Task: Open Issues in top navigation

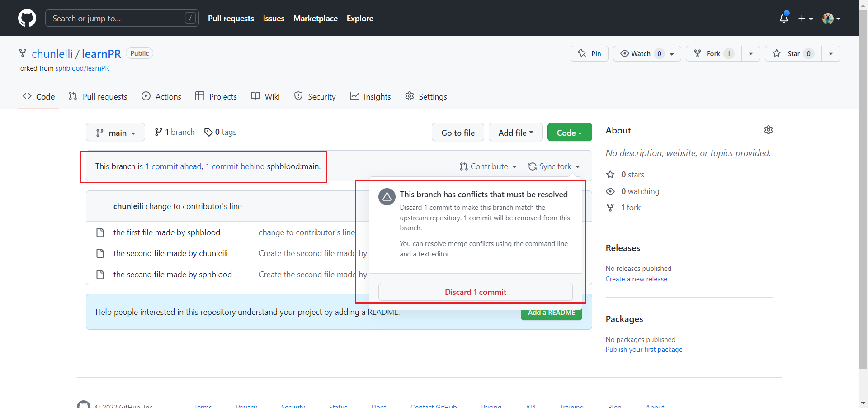Action: pyautogui.click(x=274, y=19)
